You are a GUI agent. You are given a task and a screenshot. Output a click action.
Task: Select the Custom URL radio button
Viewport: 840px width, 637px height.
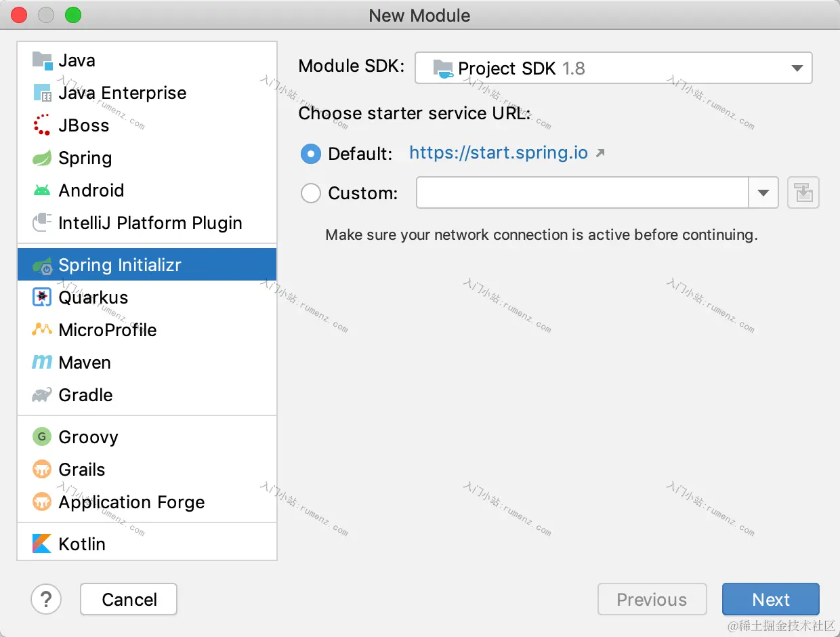(311, 193)
